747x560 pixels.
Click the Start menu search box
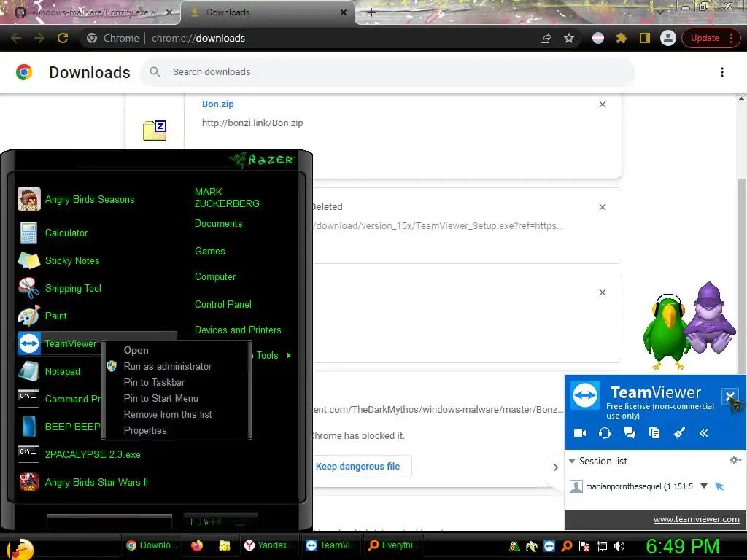coord(109,521)
